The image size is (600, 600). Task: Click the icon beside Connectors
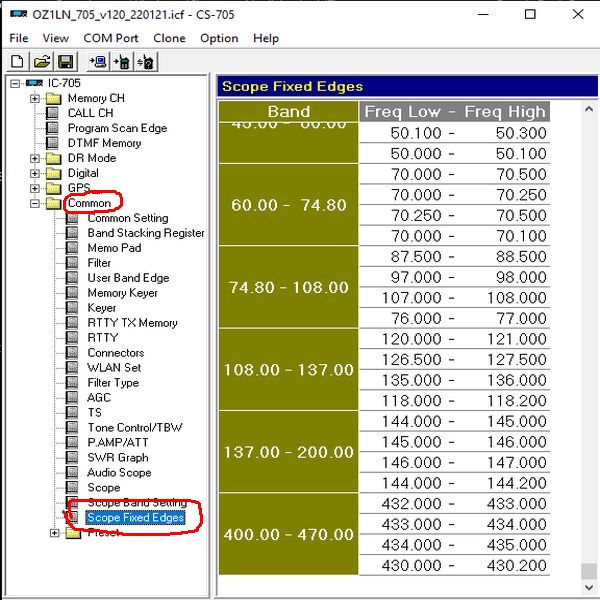coord(72,352)
